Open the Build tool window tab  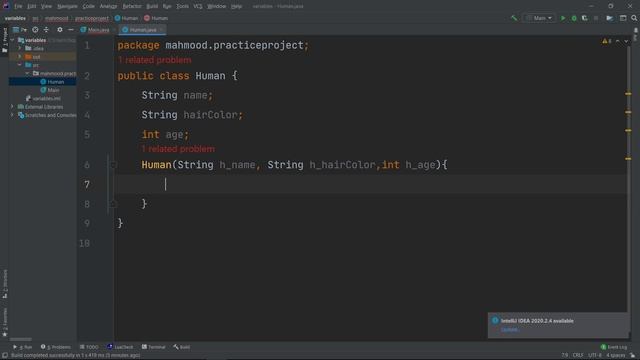point(182,347)
